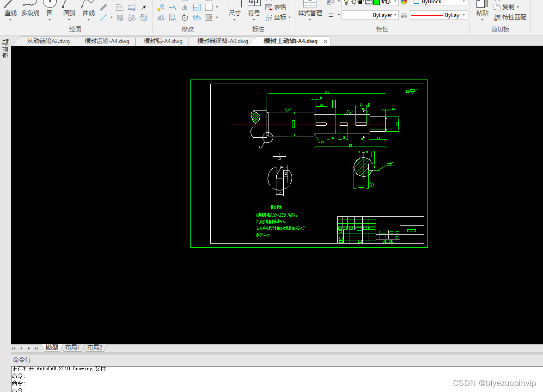Switch to 横封器终图-A0.dwg tab
The width and height of the screenshot is (543, 392).
[x=222, y=41]
